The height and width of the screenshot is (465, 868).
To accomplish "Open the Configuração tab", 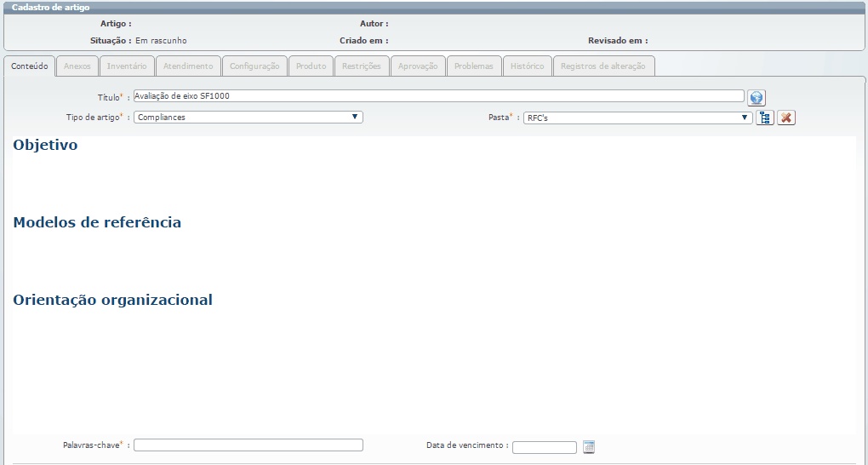I will 254,66.
